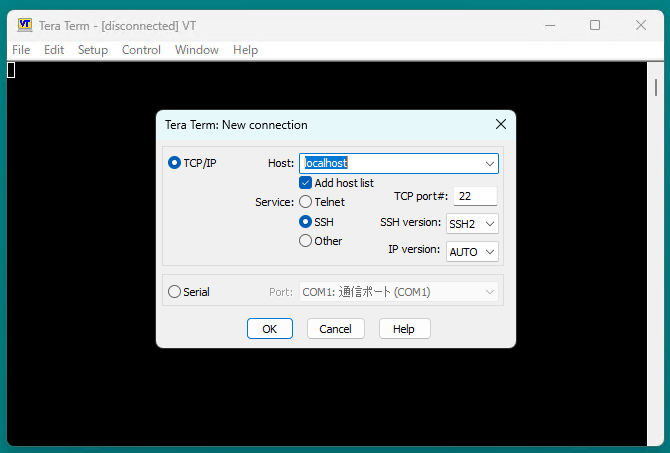Close the Tera Term main window
The width and height of the screenshot is (670, 453).
pos(641,25)
